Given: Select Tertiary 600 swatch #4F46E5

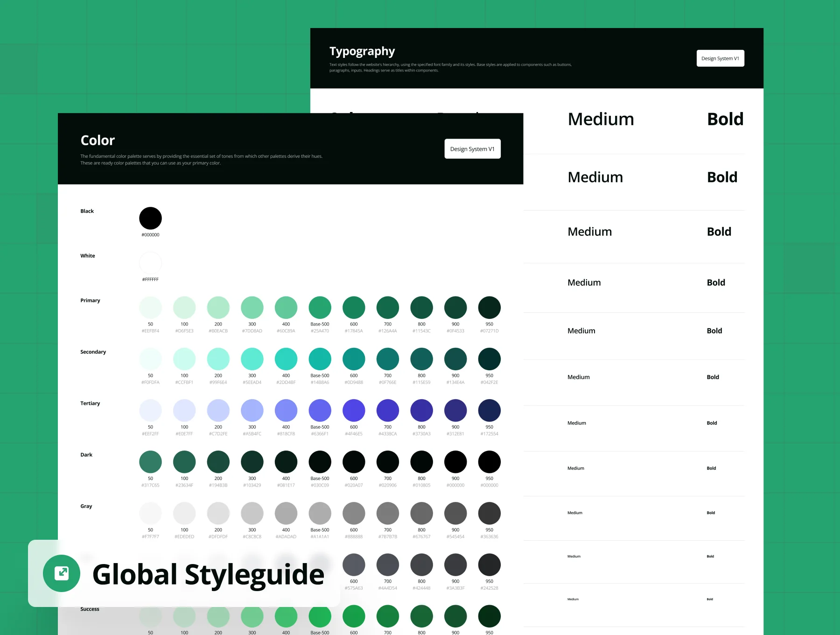Looking at the screenshot, I should click(354, 410).
